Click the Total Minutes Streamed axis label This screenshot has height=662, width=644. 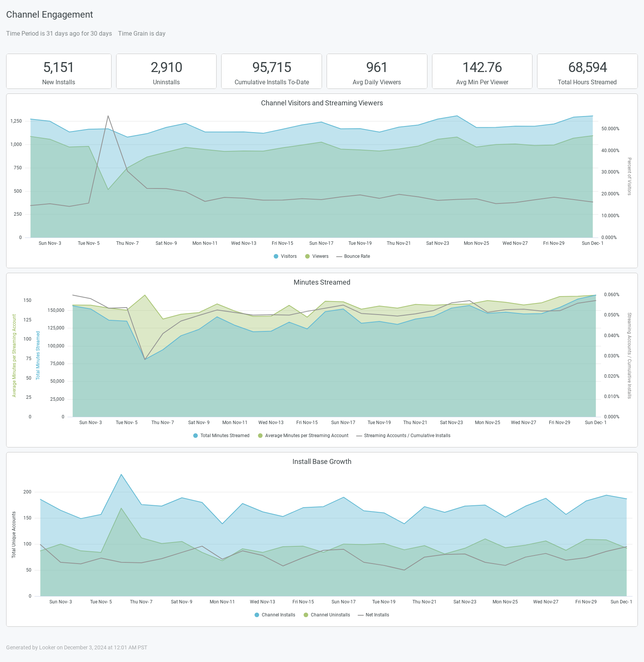tap(38, 356)
